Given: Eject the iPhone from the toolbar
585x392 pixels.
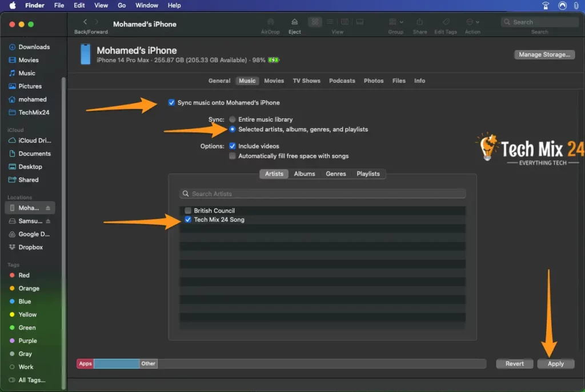Looking at the screenshot, I should (x=294, y=22).
